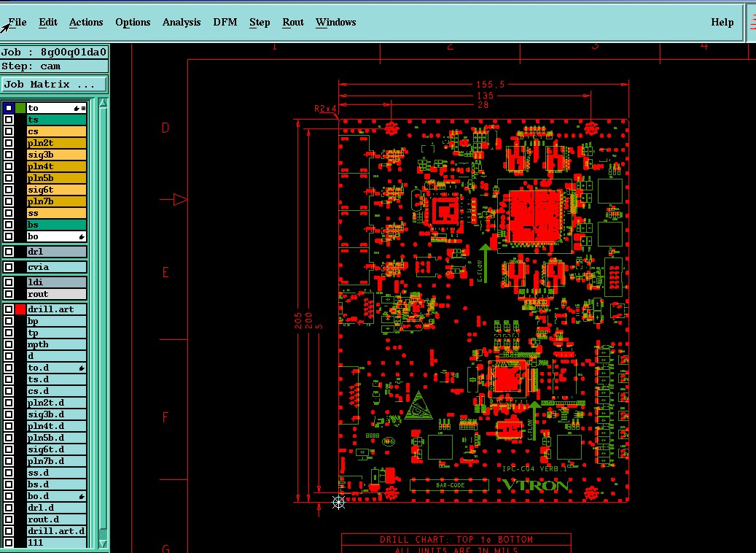This screenshot has height=553, width=756.
Task: Select the 'cs.d' layer name
Action: [x=56, y=391]
